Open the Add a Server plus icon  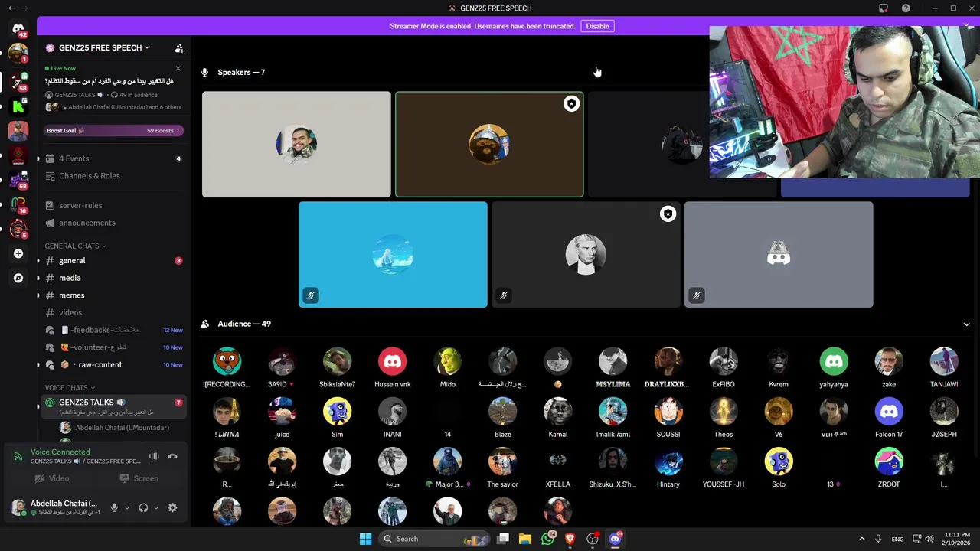pos(18,253)
